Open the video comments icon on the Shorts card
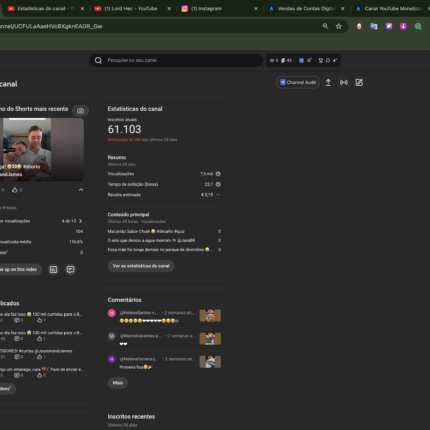 70,269
